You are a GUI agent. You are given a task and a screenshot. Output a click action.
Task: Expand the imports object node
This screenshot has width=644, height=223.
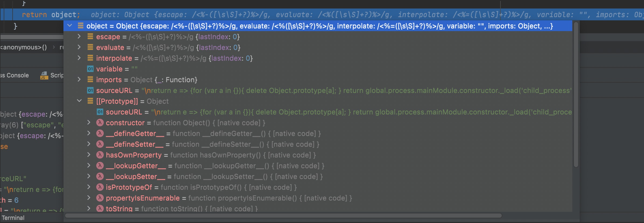[79, 80]
